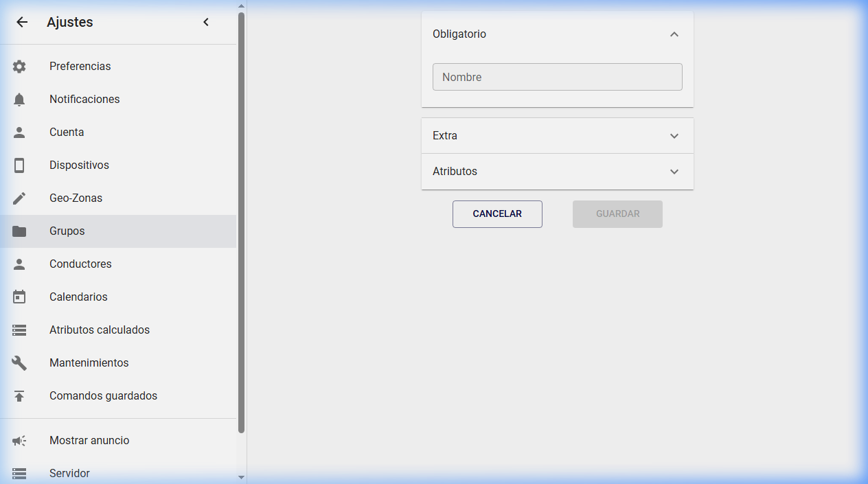
Task: Select Mantenimientos in the sidebar
Action: tap(118, 363)
